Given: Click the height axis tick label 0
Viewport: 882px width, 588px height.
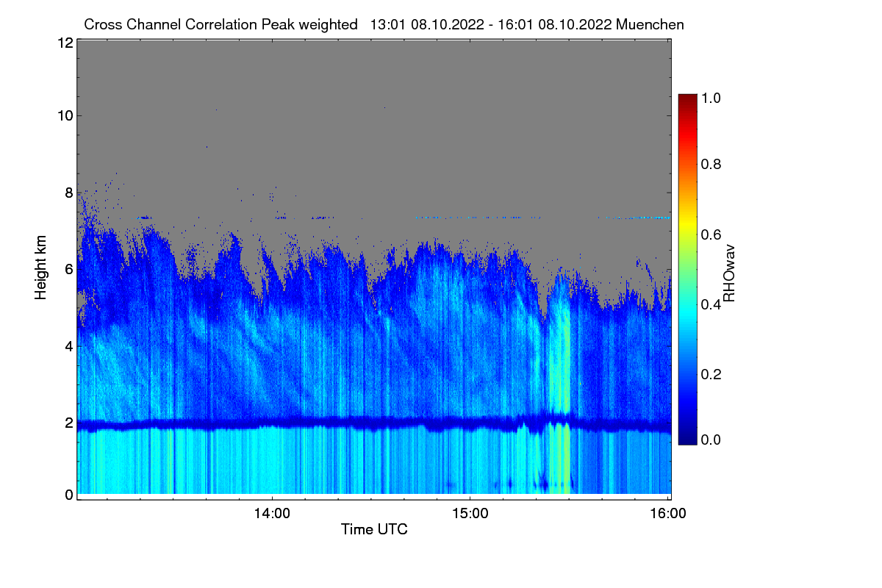Looking at the screenshot, I should click(x=68, y=495).
